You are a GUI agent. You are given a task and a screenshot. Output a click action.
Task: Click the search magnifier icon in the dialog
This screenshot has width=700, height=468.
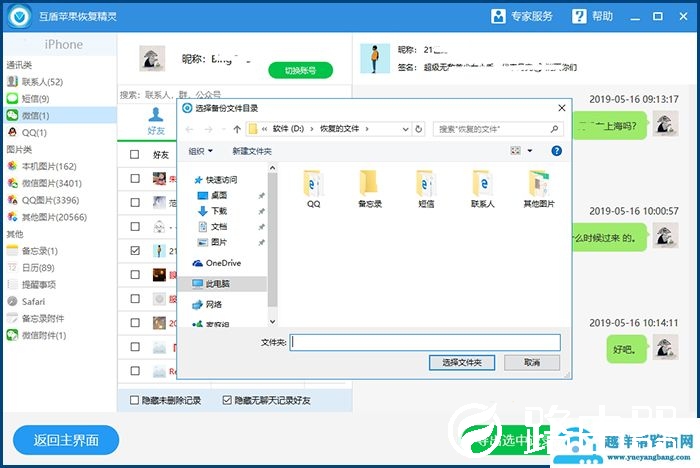click(x=554, y=129)
